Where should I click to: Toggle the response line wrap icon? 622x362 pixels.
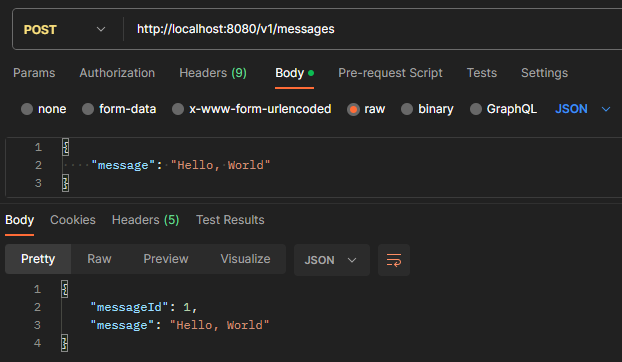coord(394,260)
